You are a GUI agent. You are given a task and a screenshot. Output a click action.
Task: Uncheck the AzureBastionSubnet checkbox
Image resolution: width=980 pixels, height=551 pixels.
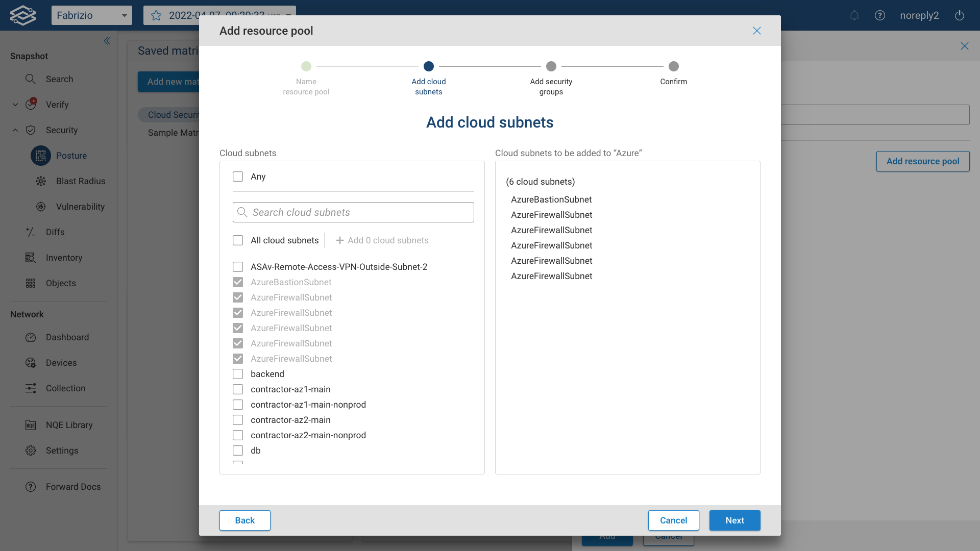click(238, 282)
